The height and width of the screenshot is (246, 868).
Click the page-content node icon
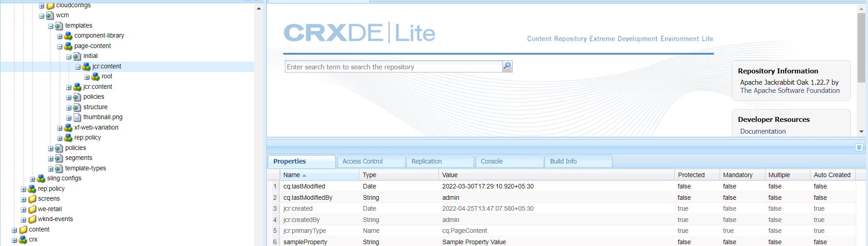coord(68,46)
